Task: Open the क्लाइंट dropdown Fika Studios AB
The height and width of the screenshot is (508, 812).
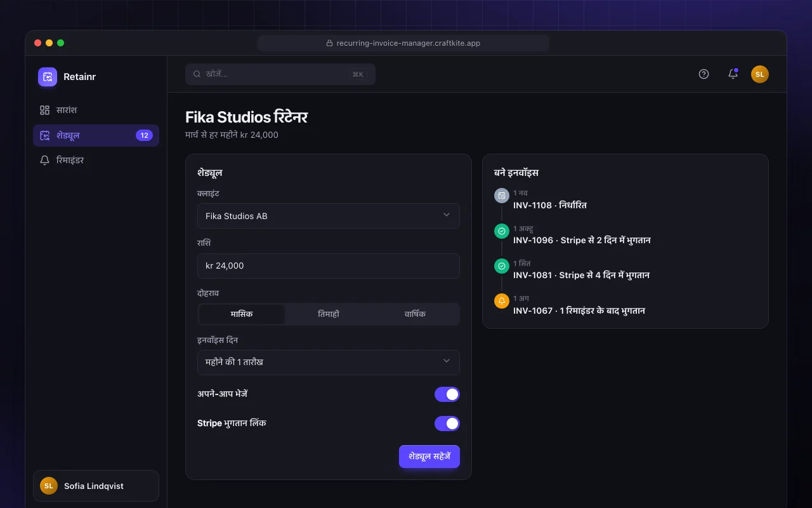Action: 329,216
